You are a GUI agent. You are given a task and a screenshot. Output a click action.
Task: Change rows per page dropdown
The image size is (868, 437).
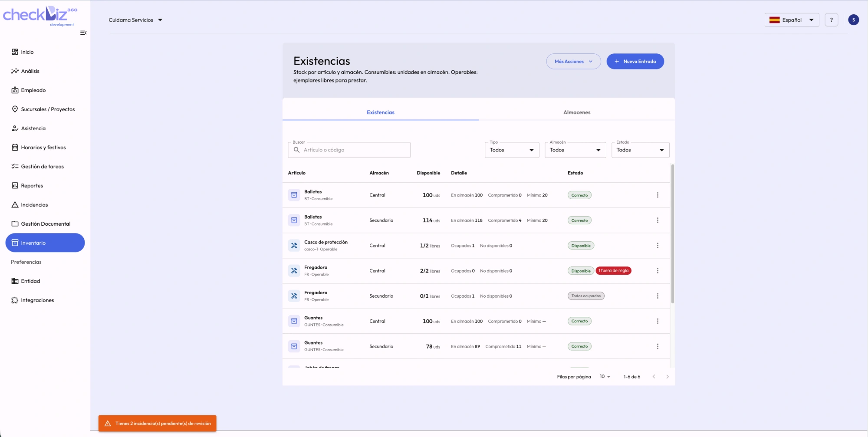[605, 377]
